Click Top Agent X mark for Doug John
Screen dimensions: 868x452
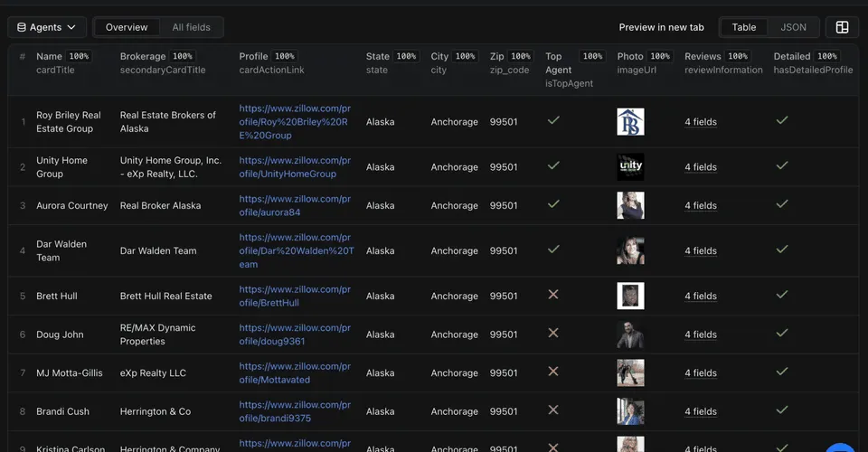tap(553, 333)
